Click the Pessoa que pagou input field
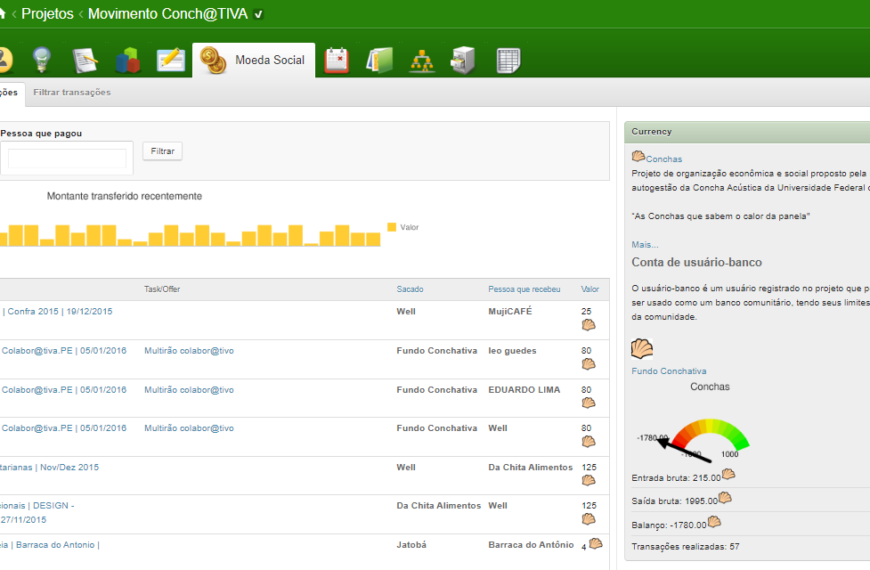Viewport: 870px width, 570px height. (x=67, y=158)
